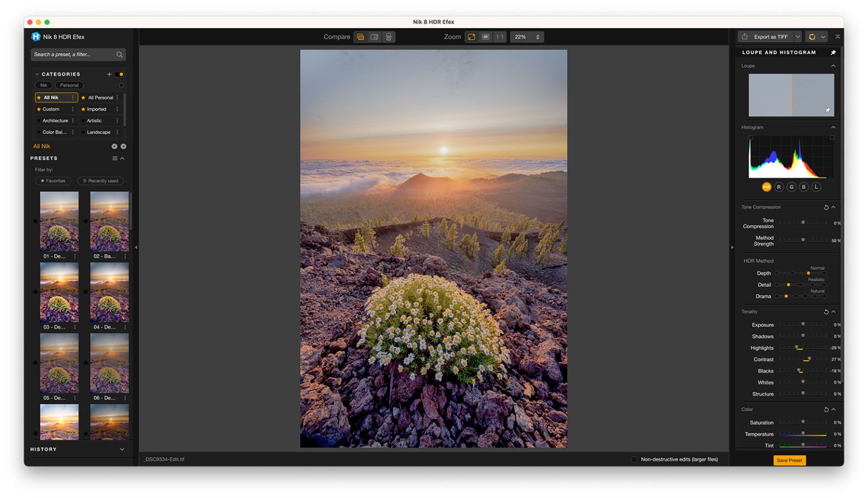Viewport: 868px width, 498px height.
Task: Choose the Landscape category
Action: [98, 132]
